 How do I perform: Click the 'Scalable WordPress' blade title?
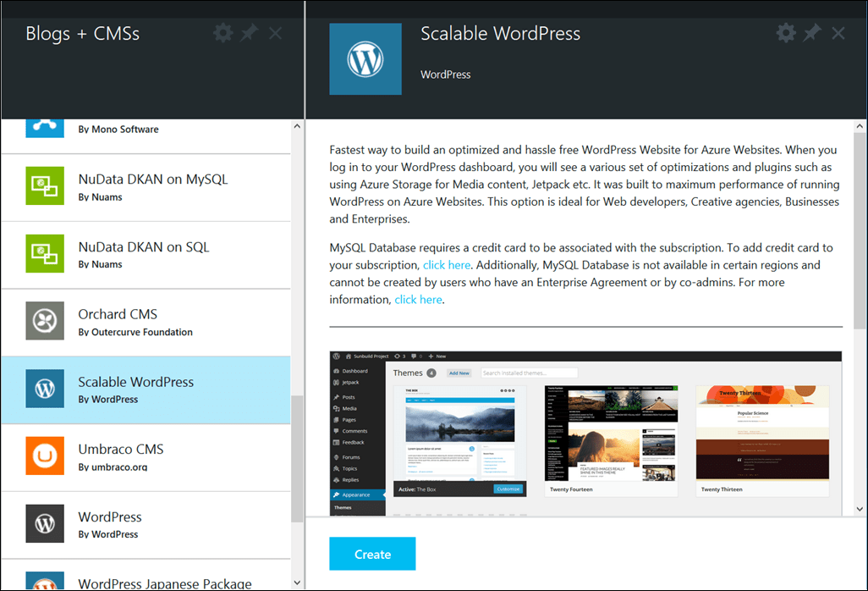click(x=501, y=33)
